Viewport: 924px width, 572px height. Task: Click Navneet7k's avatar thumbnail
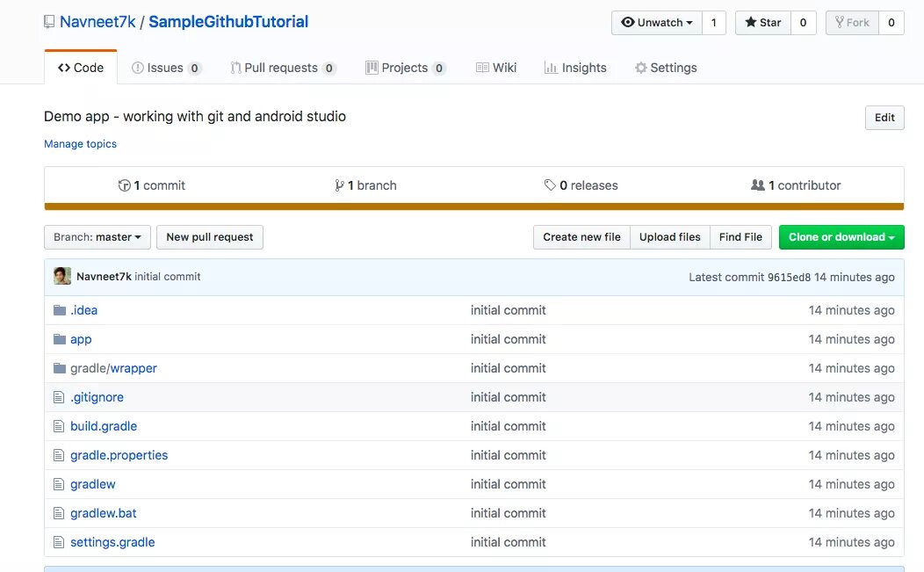tap(62, 276)
